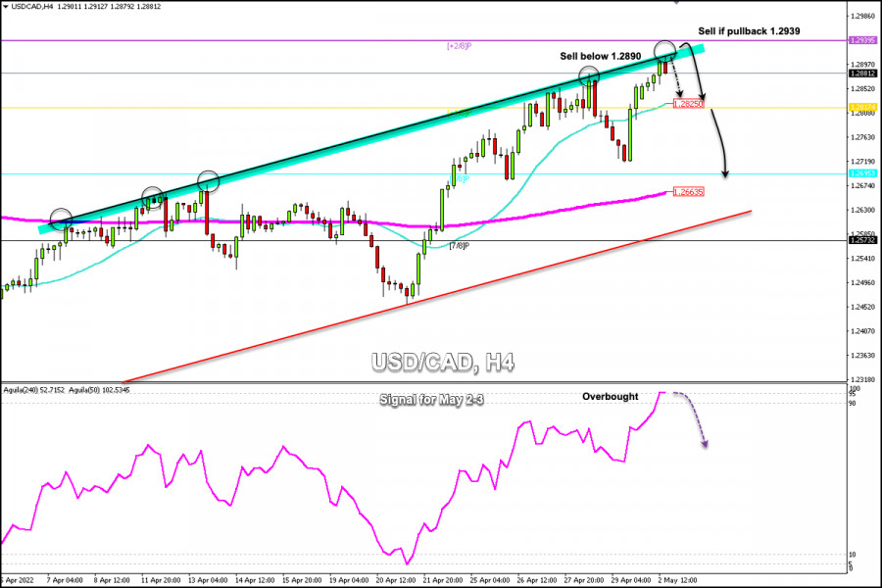Click the 1.26300 price scale value
This screenshot has width=882, height=588.
863,210
